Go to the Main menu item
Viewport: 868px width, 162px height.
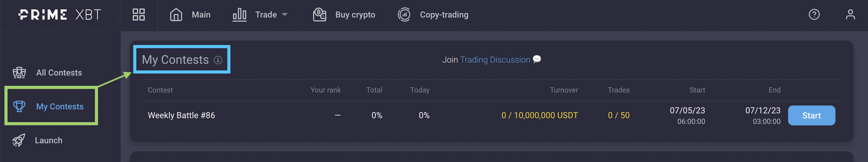(x=201, y=15)
